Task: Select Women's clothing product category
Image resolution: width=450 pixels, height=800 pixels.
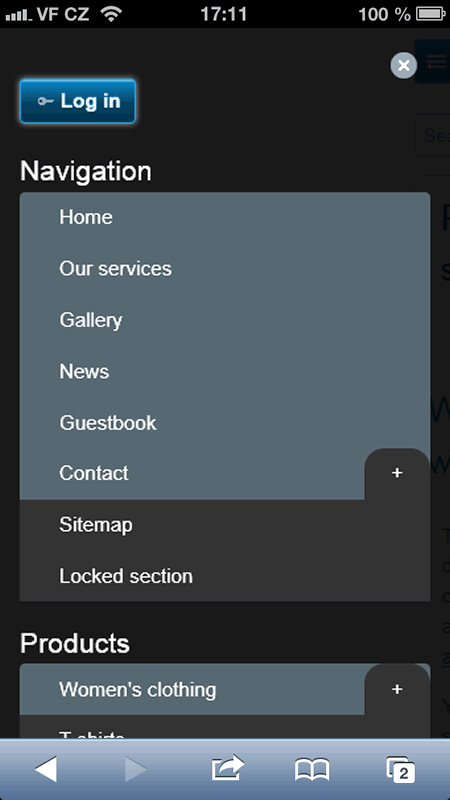Action: (192, 689)
